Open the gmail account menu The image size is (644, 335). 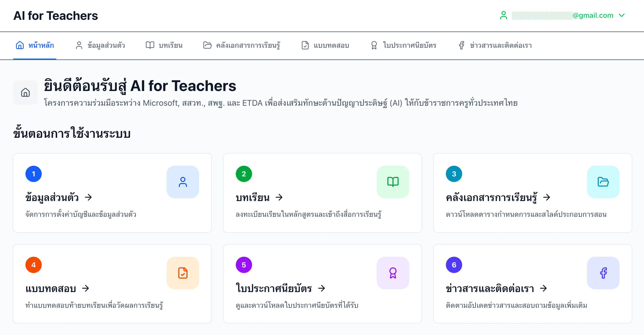[x=592, y=16]
